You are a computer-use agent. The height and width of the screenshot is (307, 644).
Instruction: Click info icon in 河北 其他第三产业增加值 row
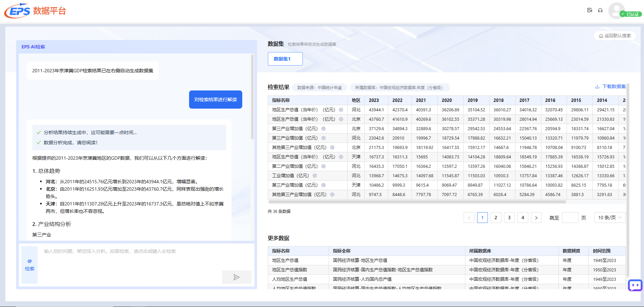(332, 194)
